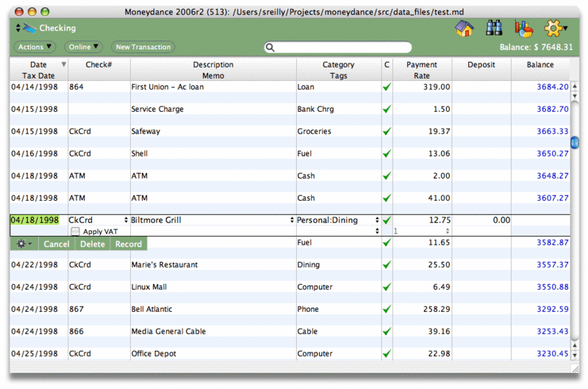Cancel the transaction edit

click(57, 244)
